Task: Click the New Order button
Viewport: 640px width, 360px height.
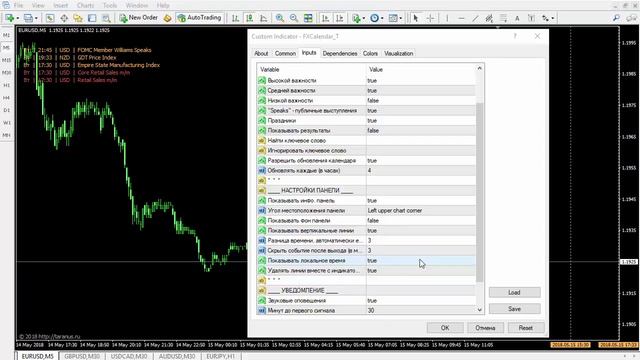Action: tap(138, 18)
